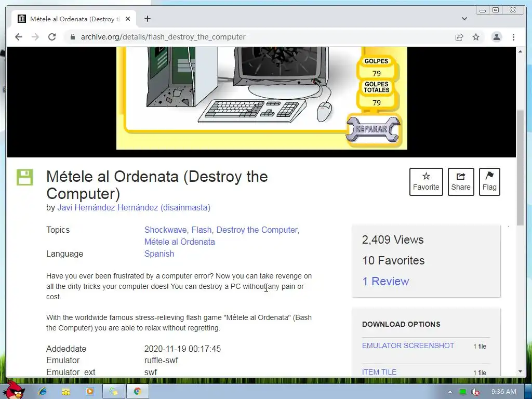Open the Destroy the Computer topic link

tap(257, 230)
